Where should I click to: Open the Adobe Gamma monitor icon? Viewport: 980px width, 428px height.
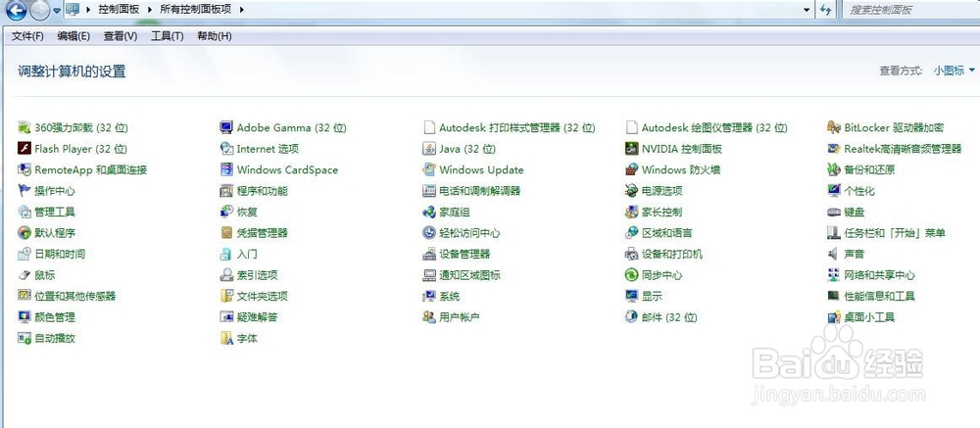[226, 127]
